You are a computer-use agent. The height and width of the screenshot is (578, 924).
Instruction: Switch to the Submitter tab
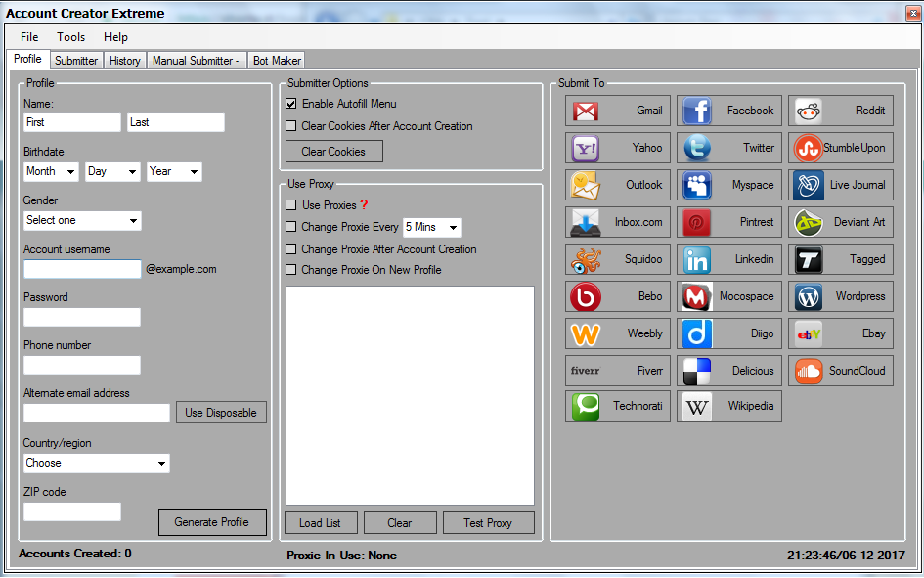pos(76,60)
